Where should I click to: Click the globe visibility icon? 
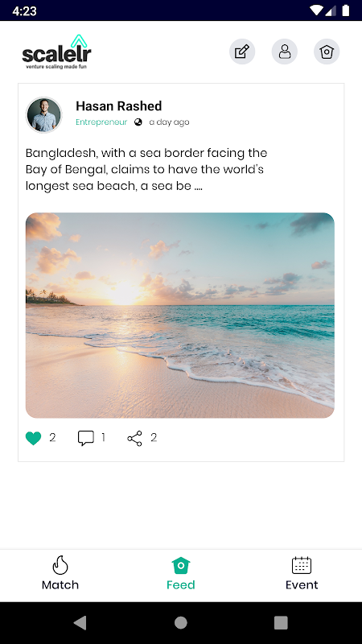[x=138, y=122]
